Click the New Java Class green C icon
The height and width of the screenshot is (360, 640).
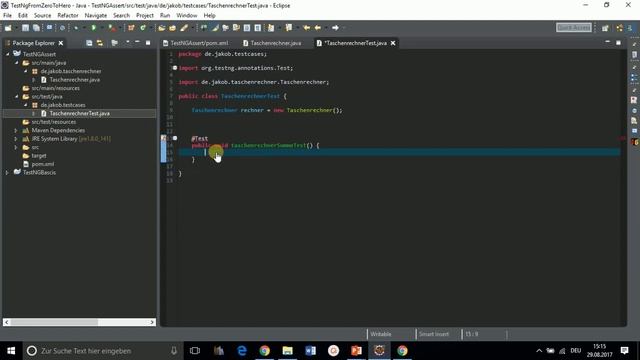[143, 28]
